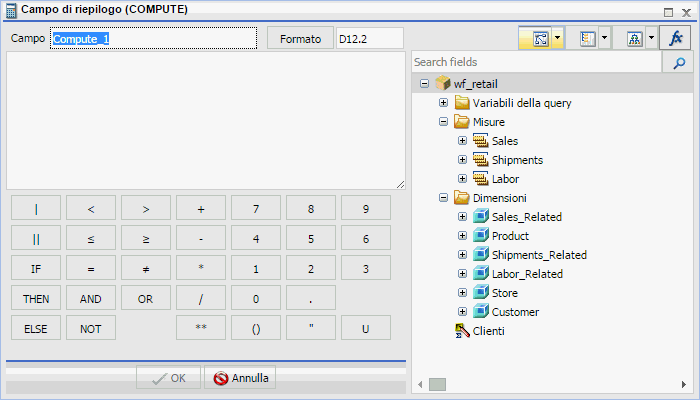Click the scroll right arrow in field tree
Viewport: 700px width, 400px height.
coord(684,384)
